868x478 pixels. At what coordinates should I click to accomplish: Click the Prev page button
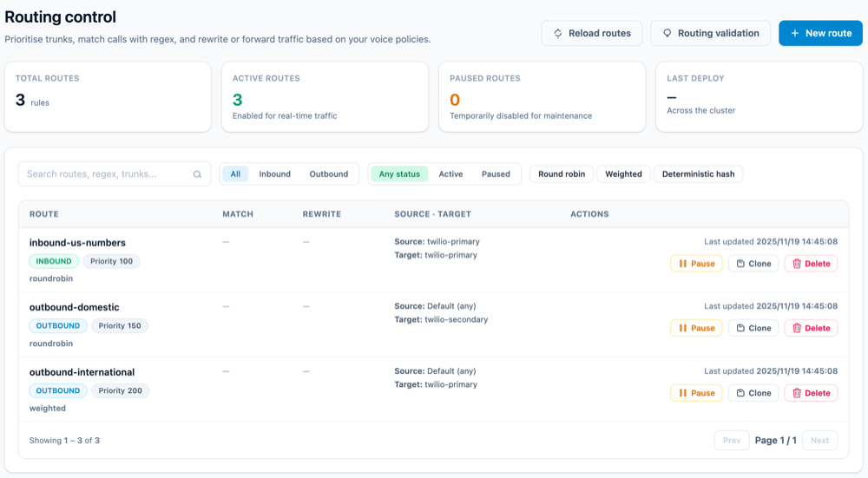(732, 441)
